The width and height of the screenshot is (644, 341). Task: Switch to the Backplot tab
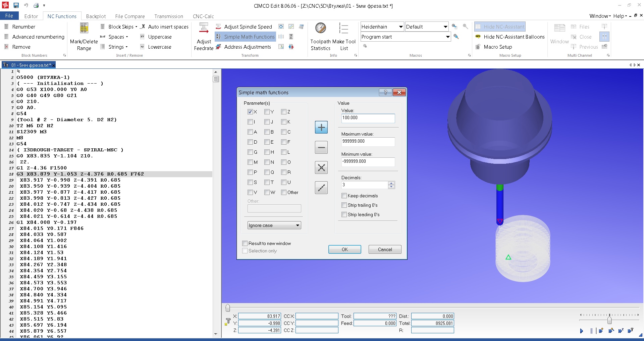(96, 16)
